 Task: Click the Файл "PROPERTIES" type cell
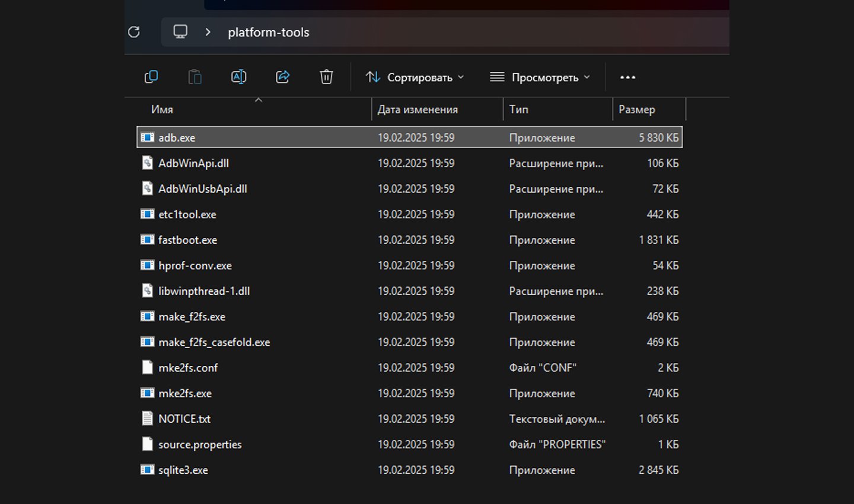click(557, 444)
